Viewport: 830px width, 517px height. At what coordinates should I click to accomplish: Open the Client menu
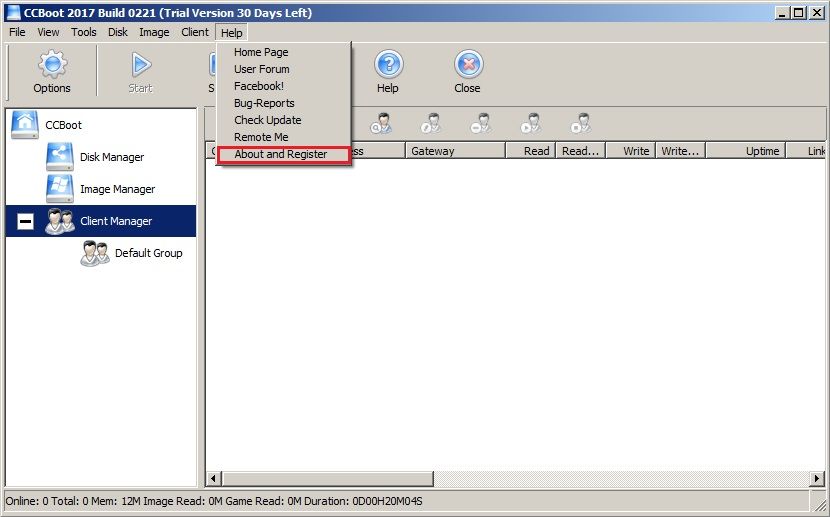tap(195, 32)
